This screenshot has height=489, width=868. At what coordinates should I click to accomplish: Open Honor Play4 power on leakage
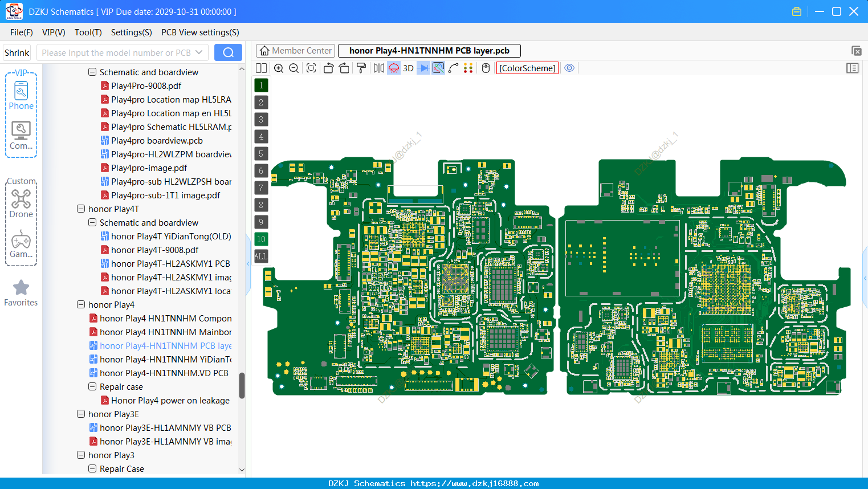click(x=170, y=401)
